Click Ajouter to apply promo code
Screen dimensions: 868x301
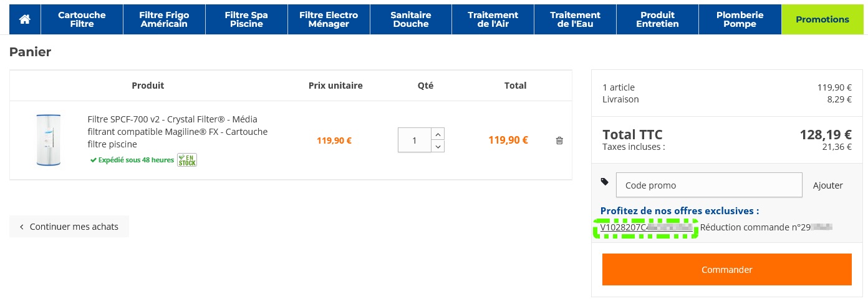coord(827,185)
